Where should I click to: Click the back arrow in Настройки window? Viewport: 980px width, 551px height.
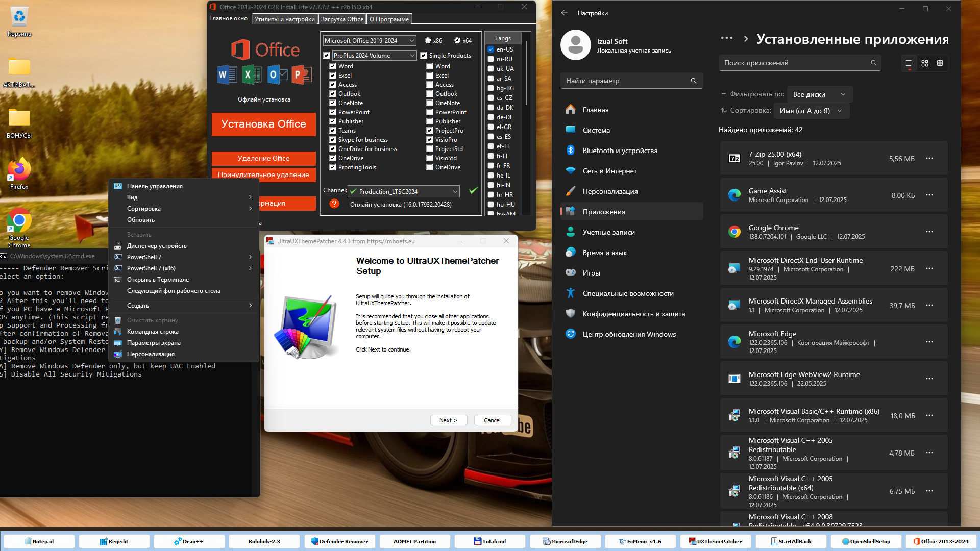564,13
